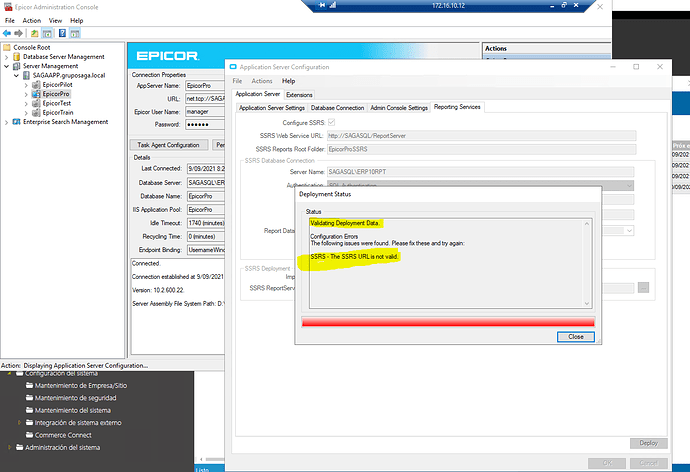Click the OK button in configuration window
This screenshot has height=472, width=690.
click(607, 463)
